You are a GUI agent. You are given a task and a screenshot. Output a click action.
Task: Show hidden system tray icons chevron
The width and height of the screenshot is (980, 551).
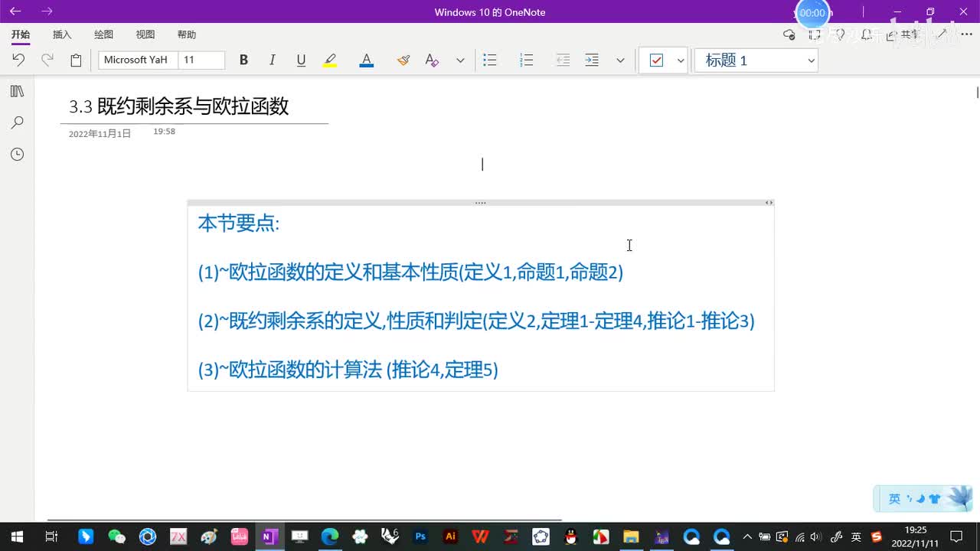click(747, 536)
